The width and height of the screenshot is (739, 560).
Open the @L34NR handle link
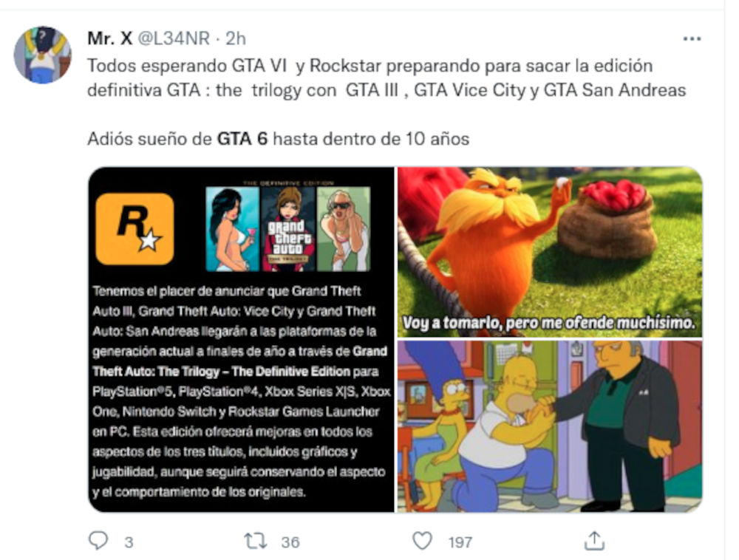point(174,38)
